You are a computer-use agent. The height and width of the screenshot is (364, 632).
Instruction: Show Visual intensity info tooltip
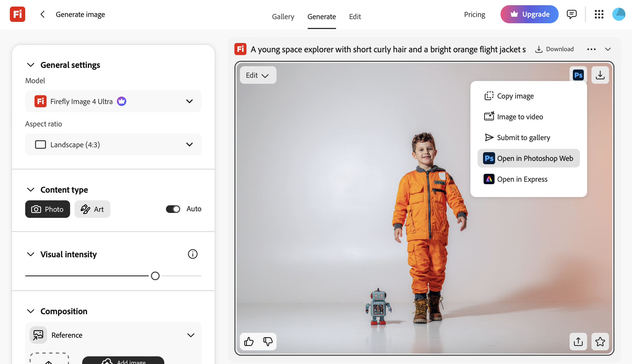click(x=193, y=254)
